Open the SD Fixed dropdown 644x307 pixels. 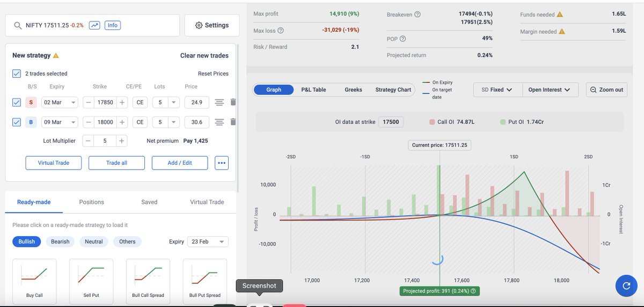497,90
